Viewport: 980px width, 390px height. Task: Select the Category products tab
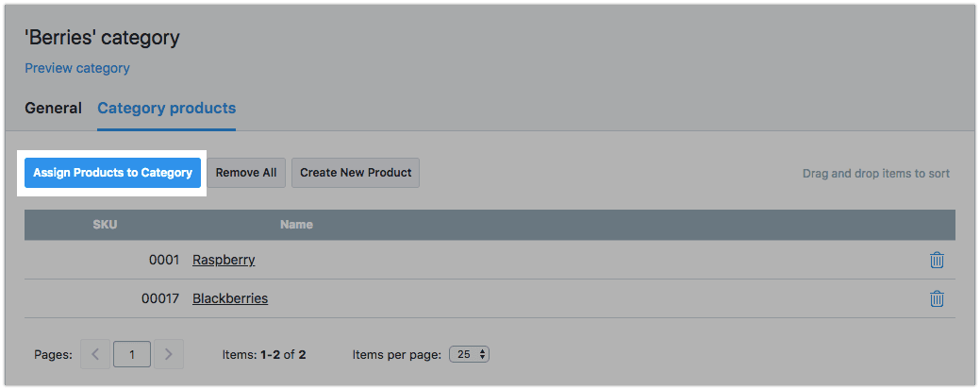(x=166, y=108)
